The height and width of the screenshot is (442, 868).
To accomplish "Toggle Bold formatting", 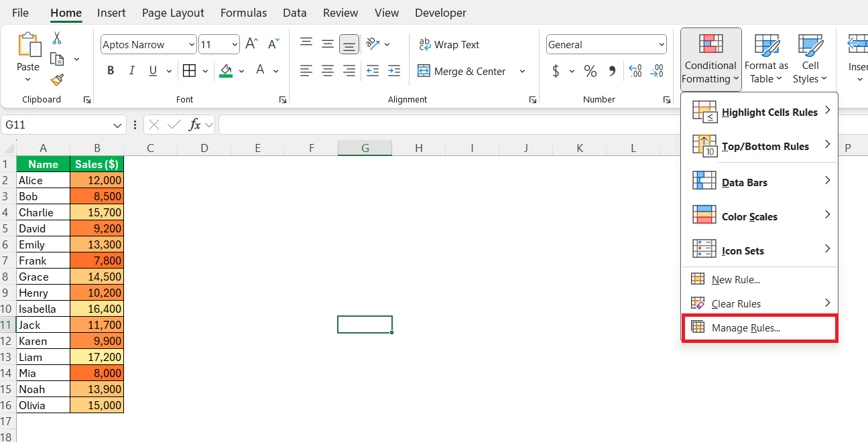I will [111, 71].
